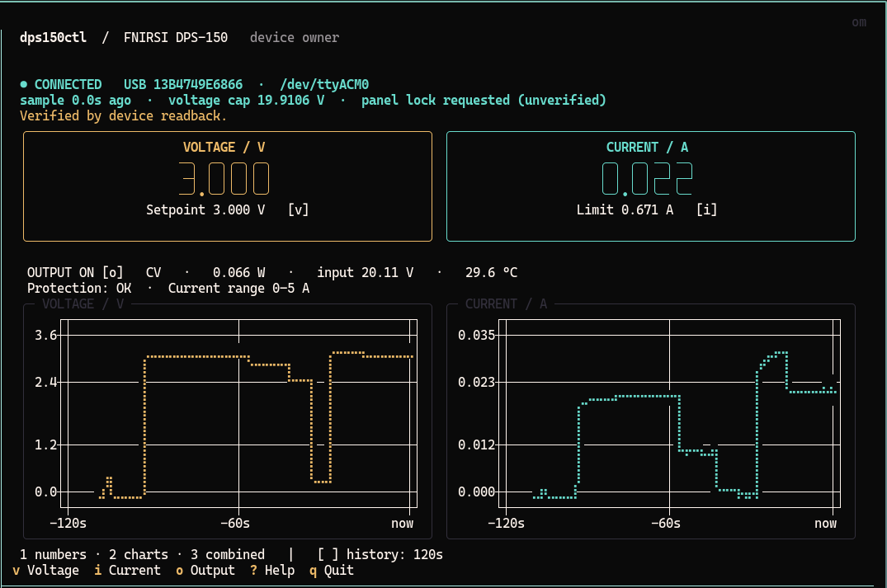Image resolution: width=887 pixels, height=588 pixels.
Task: Click 'o Output' in the footer
Action: [x=205, y=571]
